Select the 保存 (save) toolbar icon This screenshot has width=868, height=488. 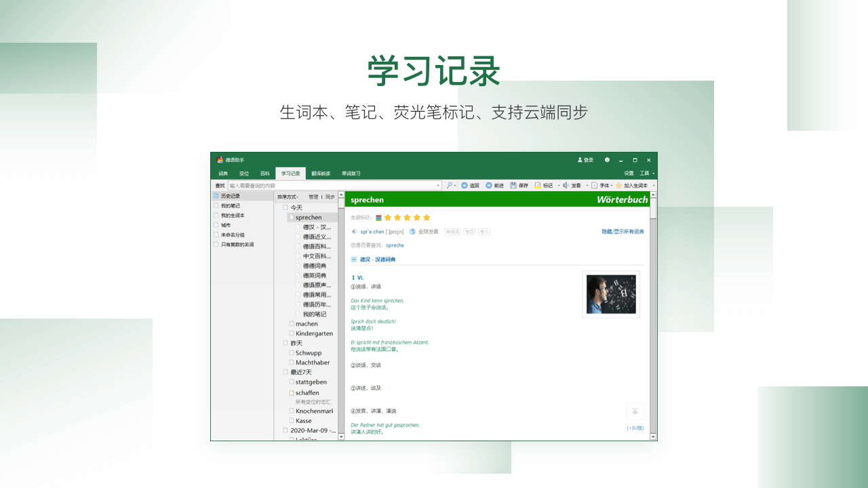[x=513, y=185]
